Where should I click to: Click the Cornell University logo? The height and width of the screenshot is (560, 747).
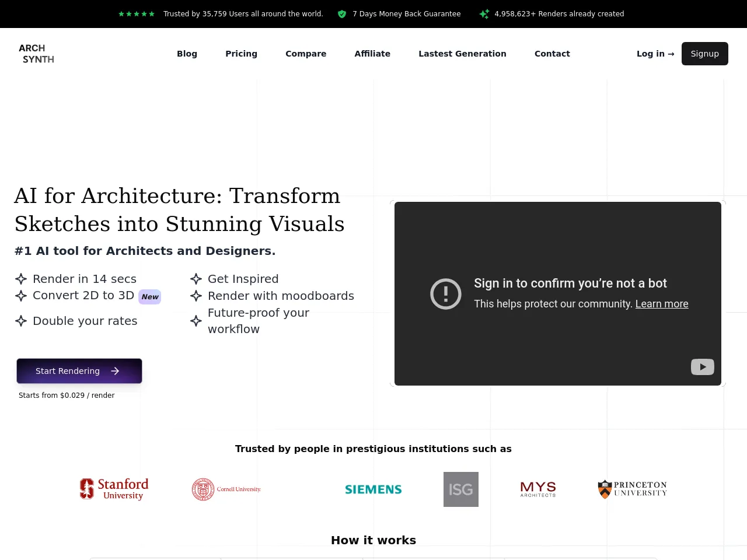tap(226, 489)
